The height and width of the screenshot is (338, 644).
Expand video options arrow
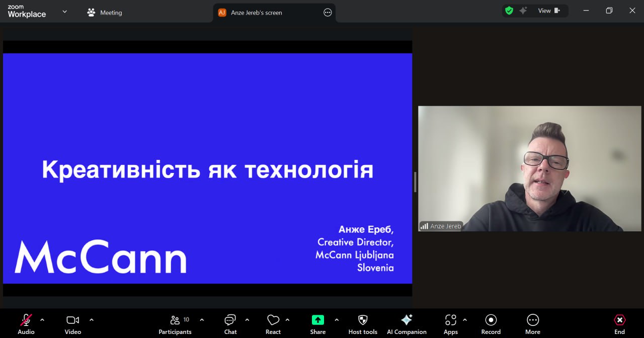(x=92, y=319)
